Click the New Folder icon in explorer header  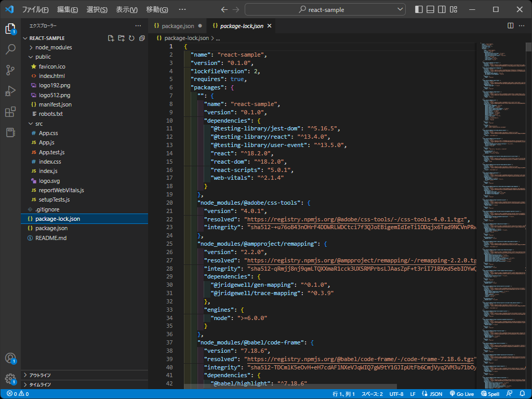121,38
